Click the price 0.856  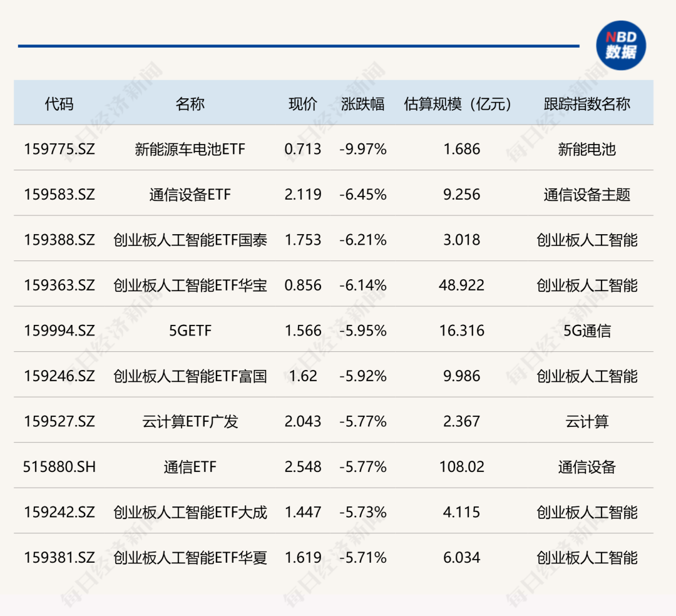[x=303, y=285]
